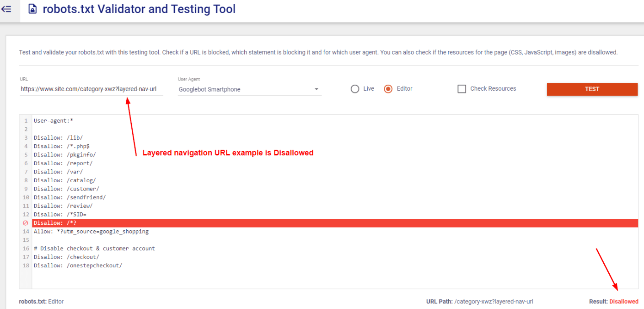The height and width of the screenshot is (309, 644).
Task: Click the Disallowed result link
Action: 624,301
